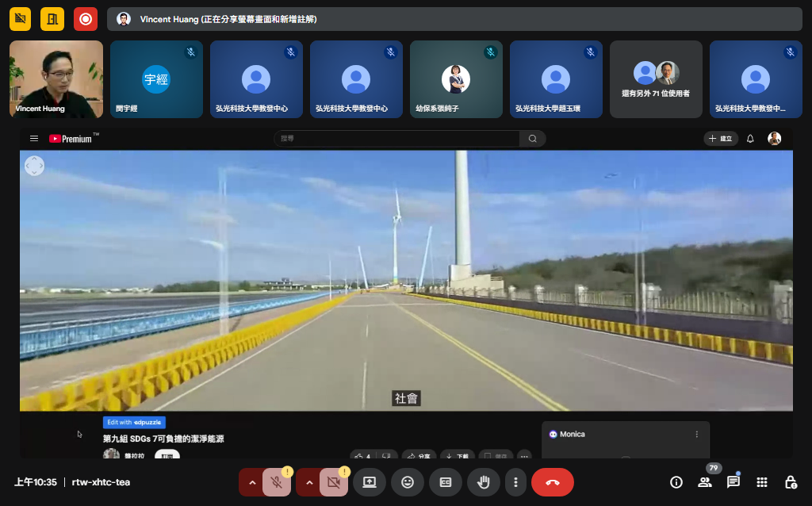Click the present screen share button
This screenshot has height=506, width=812.
point(370,482)
